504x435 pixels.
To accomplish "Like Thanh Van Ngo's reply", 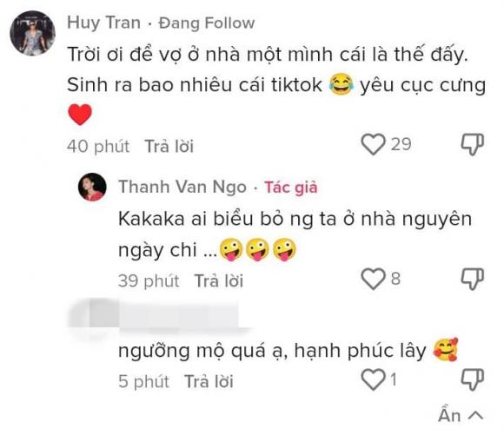I will tap(373, 279).
